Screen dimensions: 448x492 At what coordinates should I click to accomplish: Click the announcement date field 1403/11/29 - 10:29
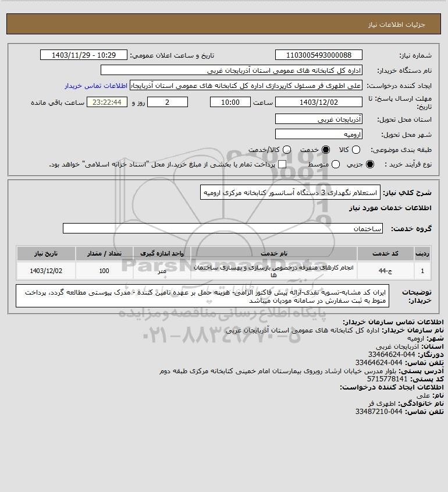84,55
